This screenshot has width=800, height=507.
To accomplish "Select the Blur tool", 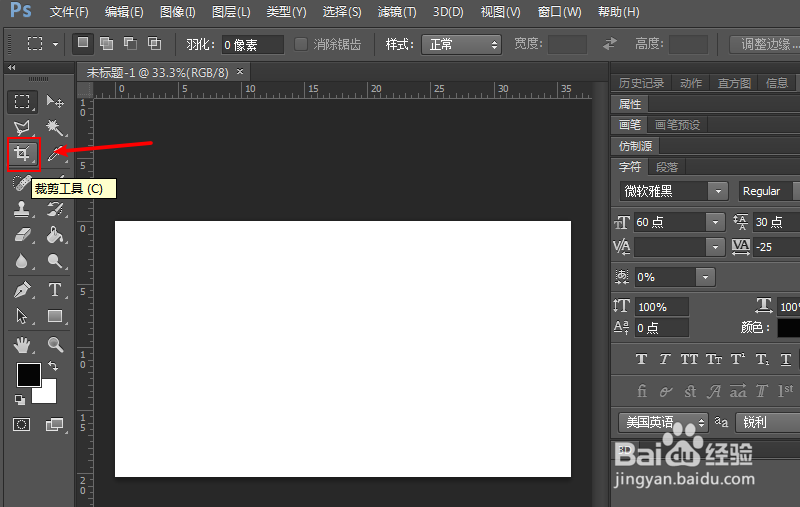I will coord(21,261).
